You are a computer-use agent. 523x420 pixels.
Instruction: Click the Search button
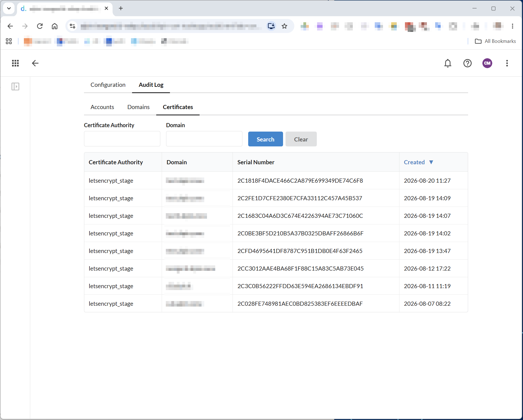pyautogui.click(x=265, y=139)
